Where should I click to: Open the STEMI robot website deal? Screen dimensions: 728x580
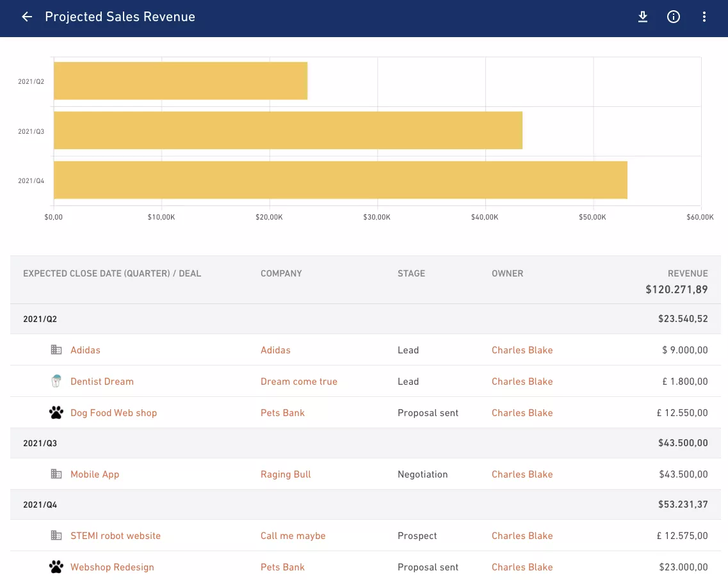coord(116,535)
